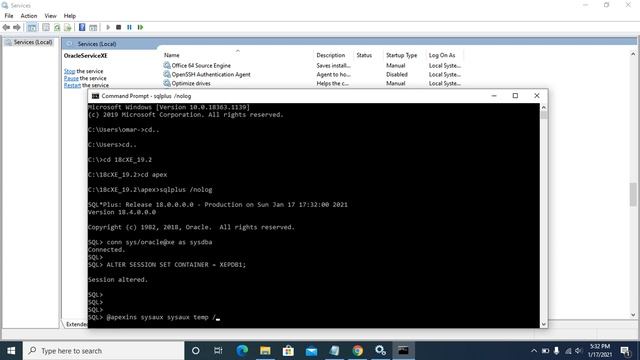Sort by the Log On As column header
This screenshot has width=640, height=360.
pyautogui.click(x=442, y=55)
